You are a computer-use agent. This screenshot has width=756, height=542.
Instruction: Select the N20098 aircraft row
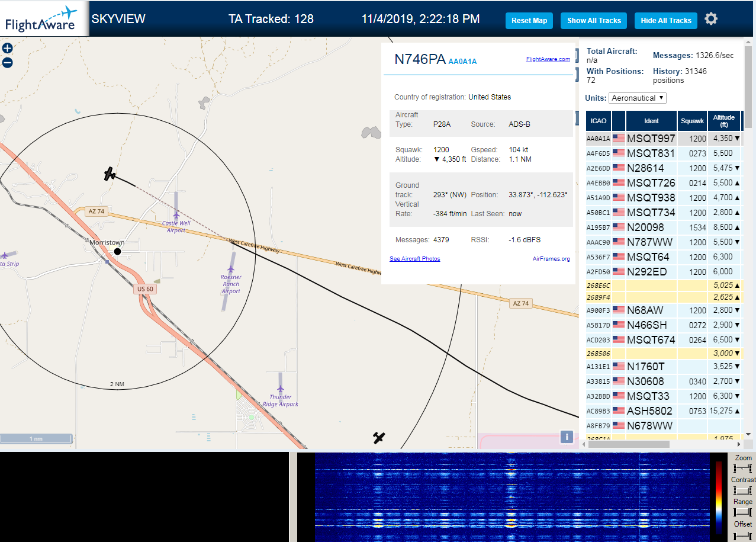coord(663,227)
